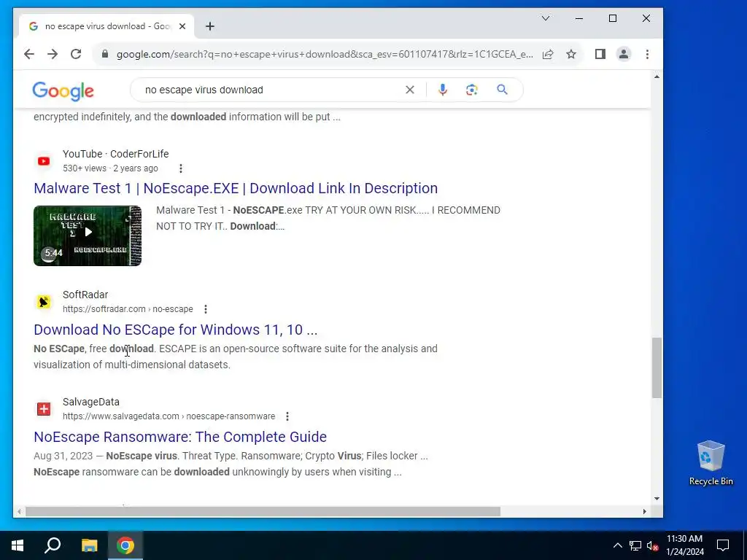Open the Windows notification center

[x=723, y=545]
